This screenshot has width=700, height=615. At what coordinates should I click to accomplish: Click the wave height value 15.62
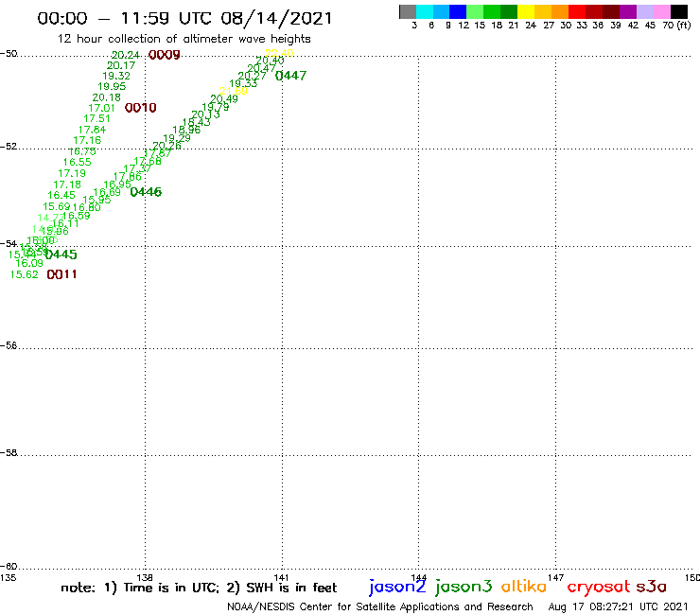pyautogui.click(x=24, y=274)
